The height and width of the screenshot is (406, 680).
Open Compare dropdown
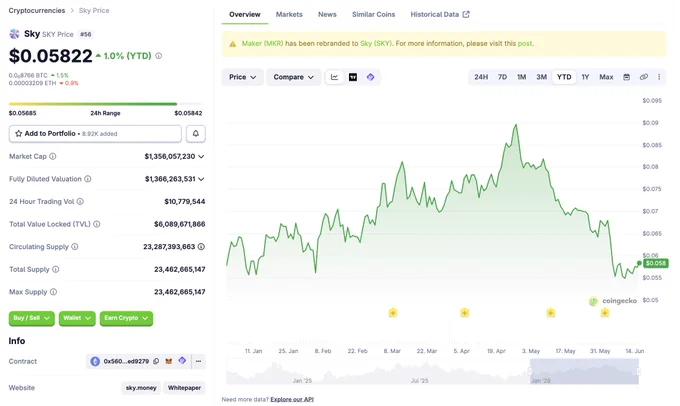click(294, 77)
